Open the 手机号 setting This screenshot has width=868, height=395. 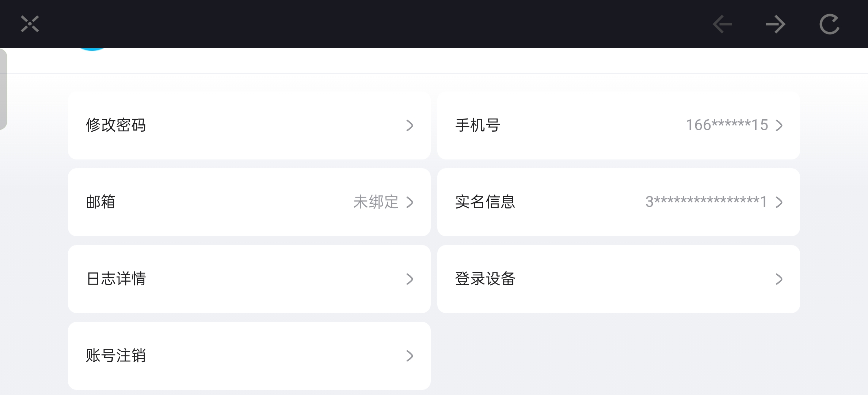(x=477, y=125)
